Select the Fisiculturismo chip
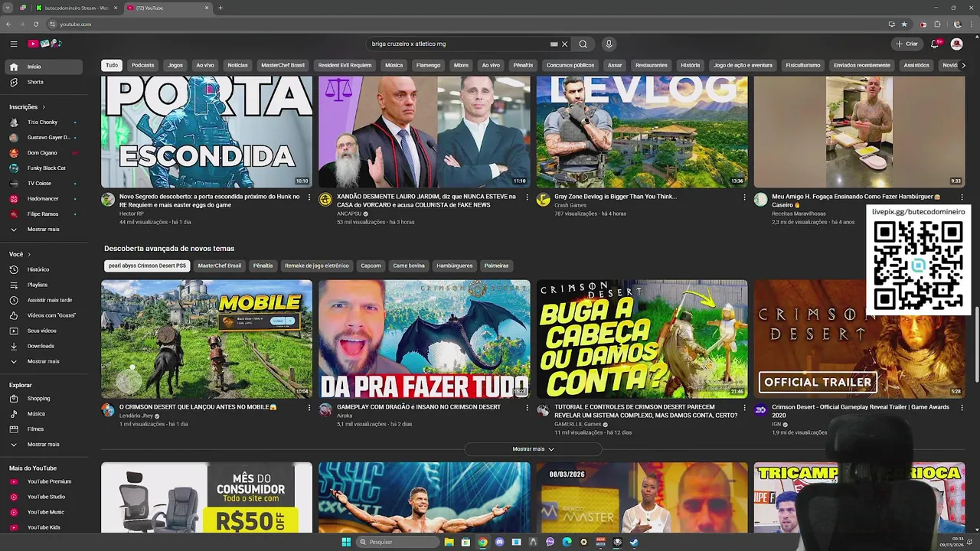The width and height of the screenshot is (980, 551). (803, 65)
